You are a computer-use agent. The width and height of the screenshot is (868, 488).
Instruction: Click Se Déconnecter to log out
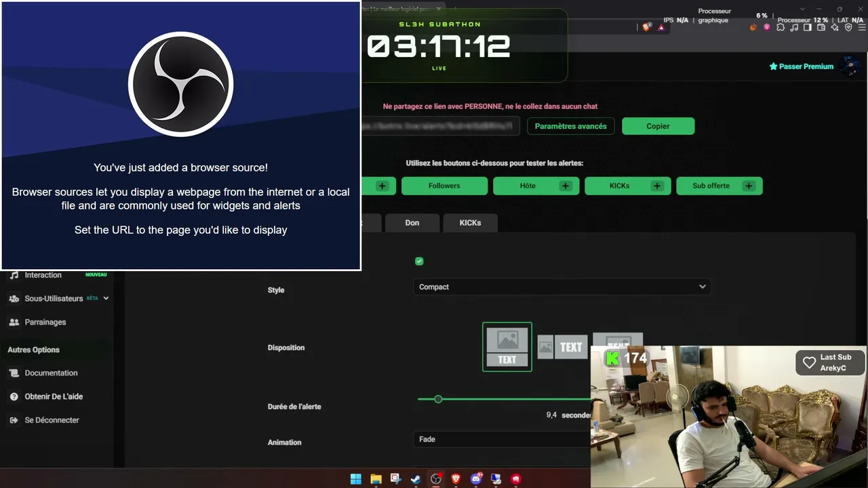[x=52, y=420]
